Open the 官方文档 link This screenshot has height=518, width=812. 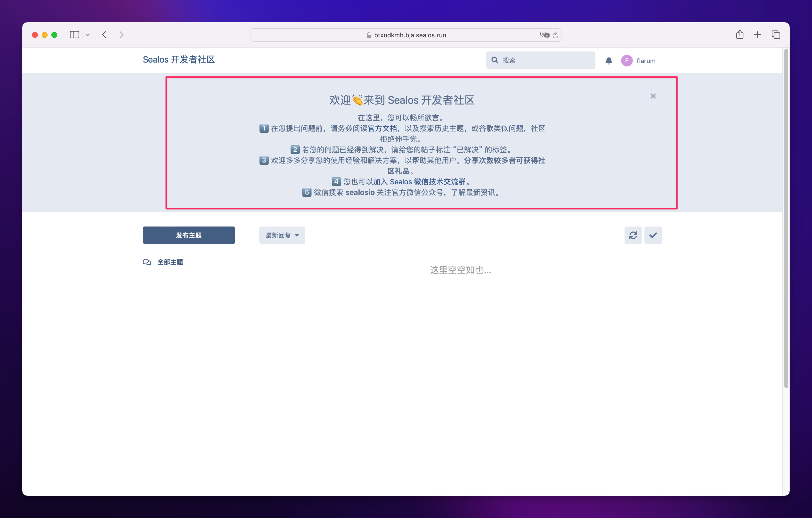[x=382, y=129]
